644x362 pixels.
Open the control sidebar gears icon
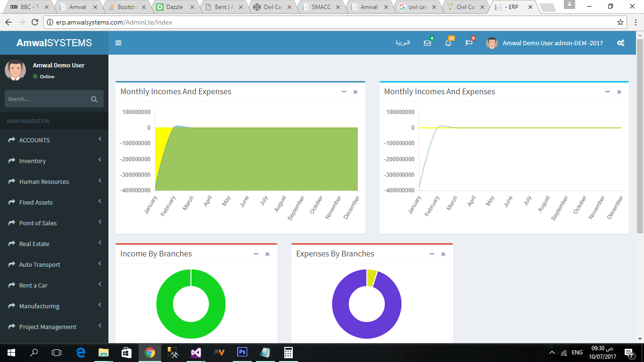coord(620,43)
